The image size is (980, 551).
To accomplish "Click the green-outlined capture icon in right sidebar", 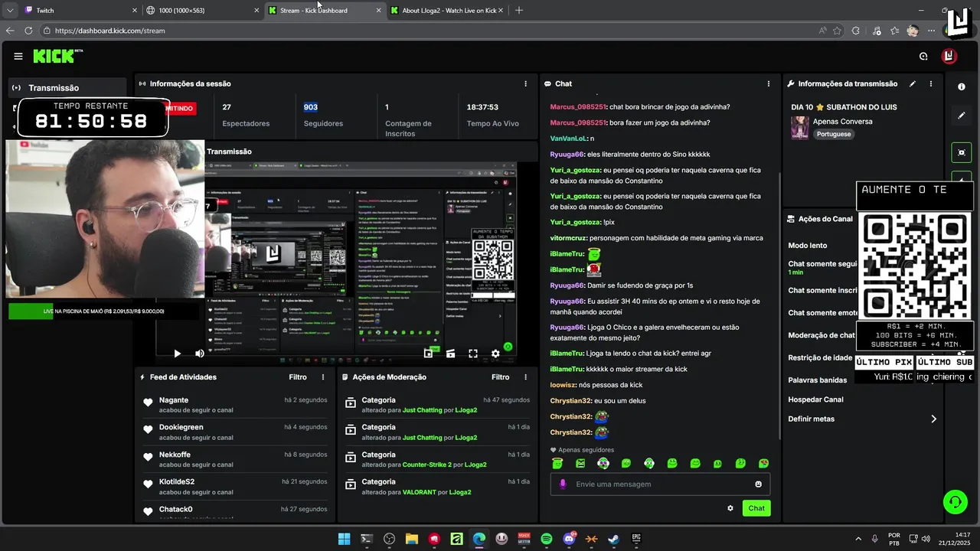I will (x=962, y=152).
